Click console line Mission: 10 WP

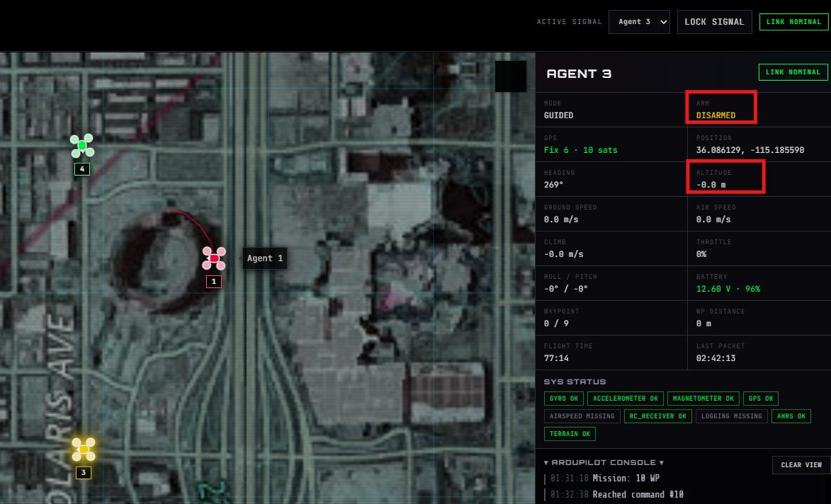click(x=626, y=478)
